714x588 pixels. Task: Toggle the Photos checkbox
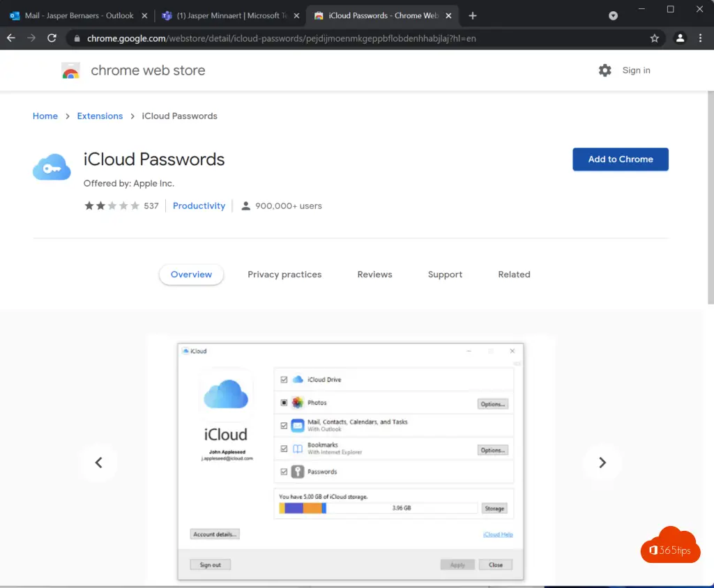pyautogui.click(x=284, y=403)
